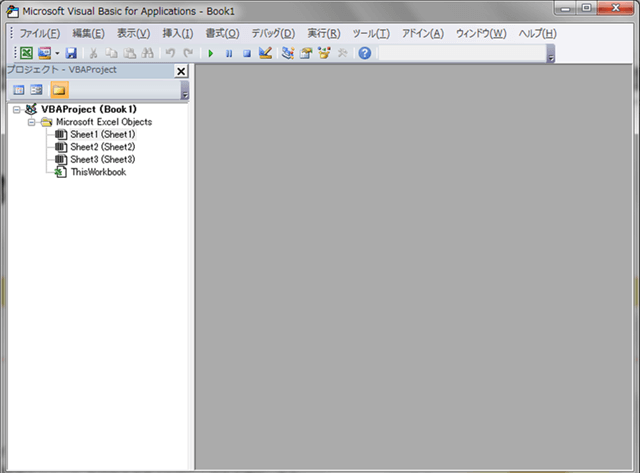Select Sheet2 (Sheet2) in tree

pyautogui.click(x=102, y=147)
